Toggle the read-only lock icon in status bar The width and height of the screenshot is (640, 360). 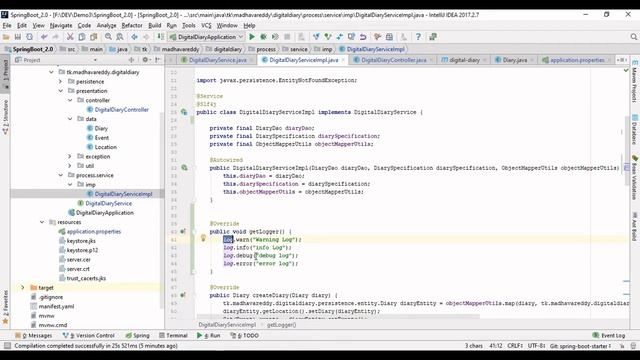(x=622, y=346)
